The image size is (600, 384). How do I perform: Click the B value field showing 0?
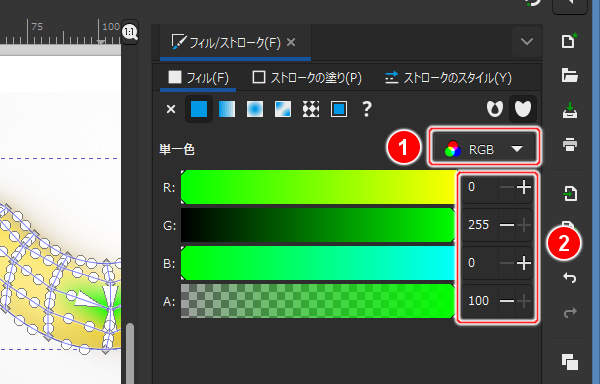coord(480,263)
